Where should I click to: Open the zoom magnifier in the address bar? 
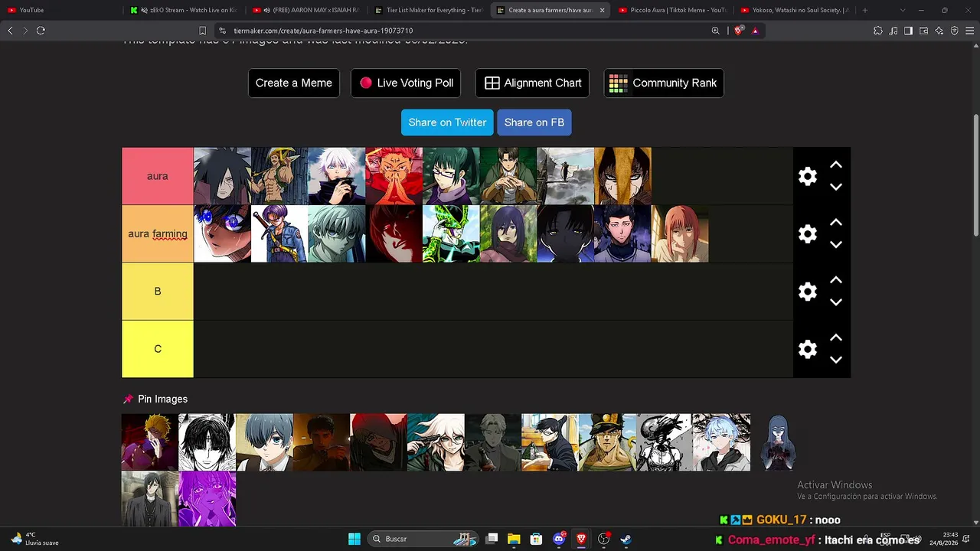click(716, 31)
